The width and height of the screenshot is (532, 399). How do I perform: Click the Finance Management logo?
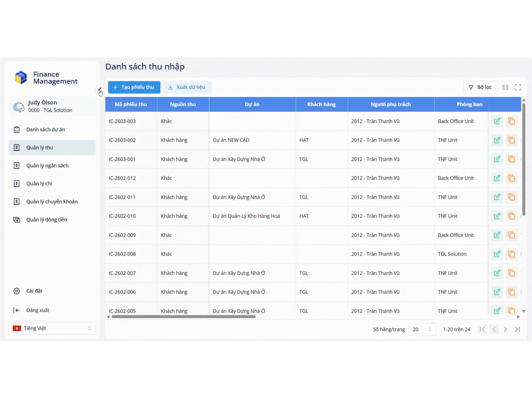click(x=21, y=78)
